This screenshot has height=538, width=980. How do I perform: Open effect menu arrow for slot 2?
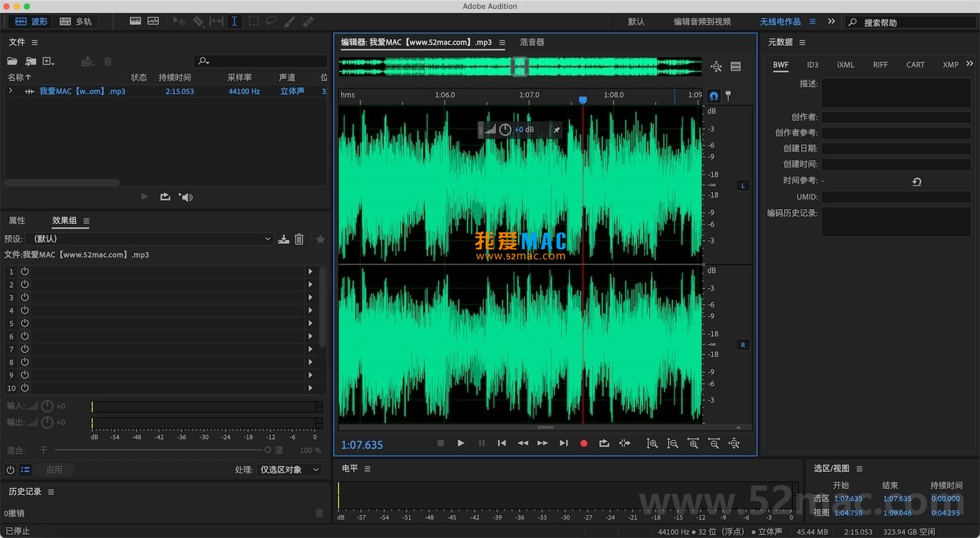(x=310, y=284)
